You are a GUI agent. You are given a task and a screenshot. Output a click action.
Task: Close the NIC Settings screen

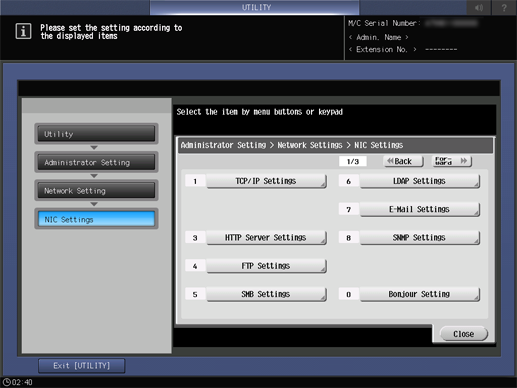(x=464, y=334)
